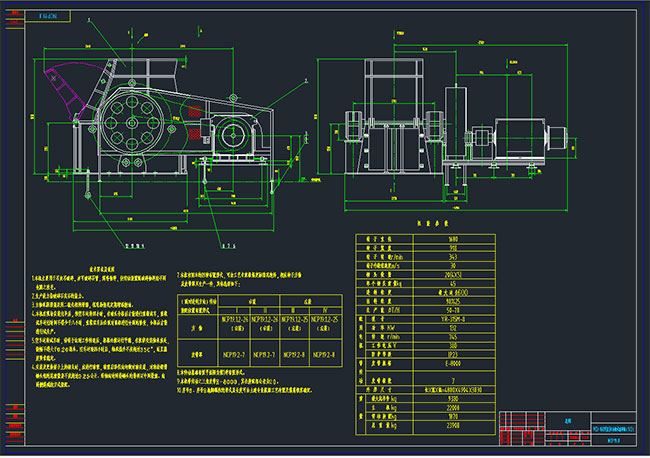Select the NCPY2-8 cell in last column
650x458 pixels.
325,352
